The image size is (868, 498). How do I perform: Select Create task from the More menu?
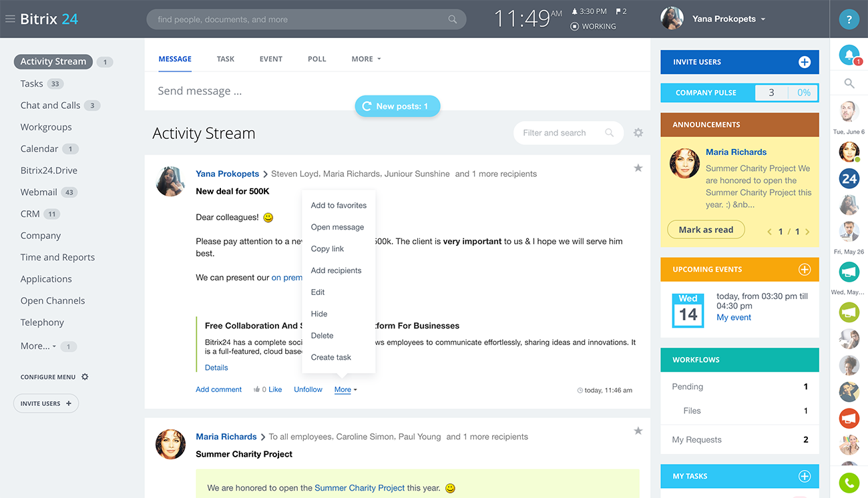point(330,357)
